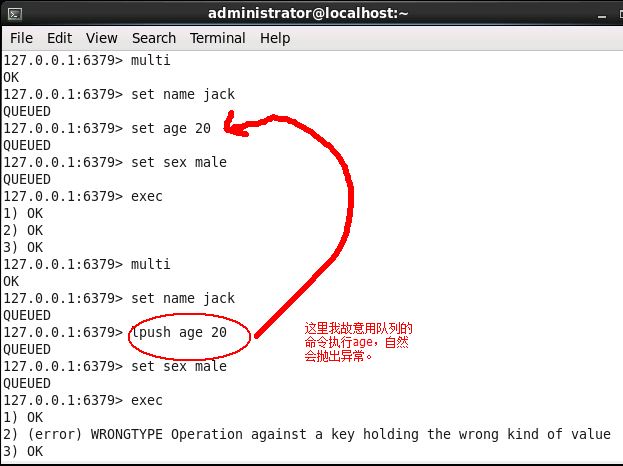Open the Edit menu

coord(59,38)
